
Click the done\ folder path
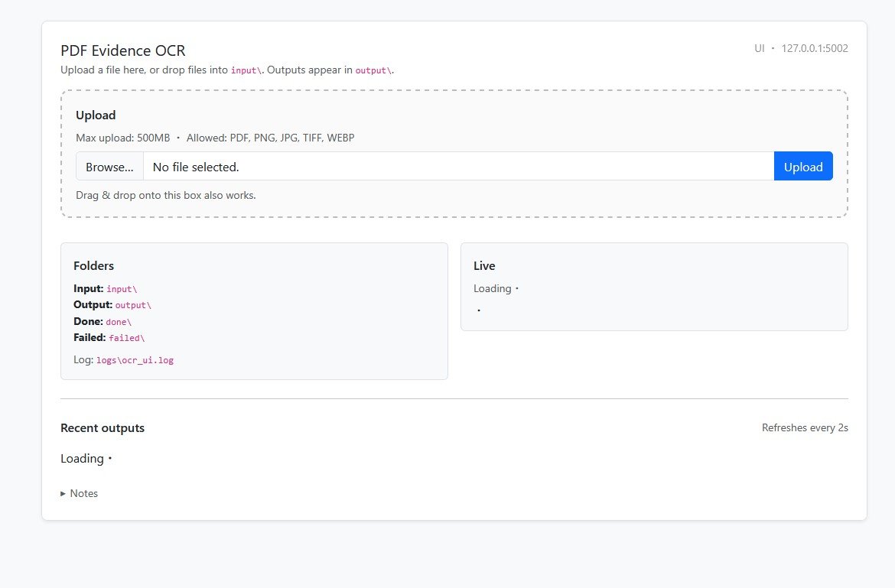point(119,322)
